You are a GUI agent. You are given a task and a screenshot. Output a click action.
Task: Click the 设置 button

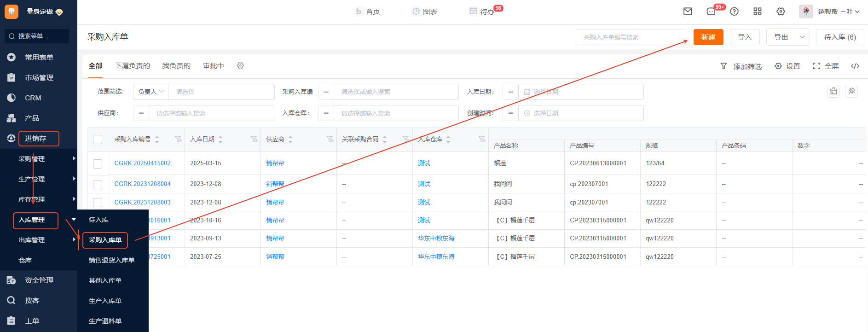787,66
